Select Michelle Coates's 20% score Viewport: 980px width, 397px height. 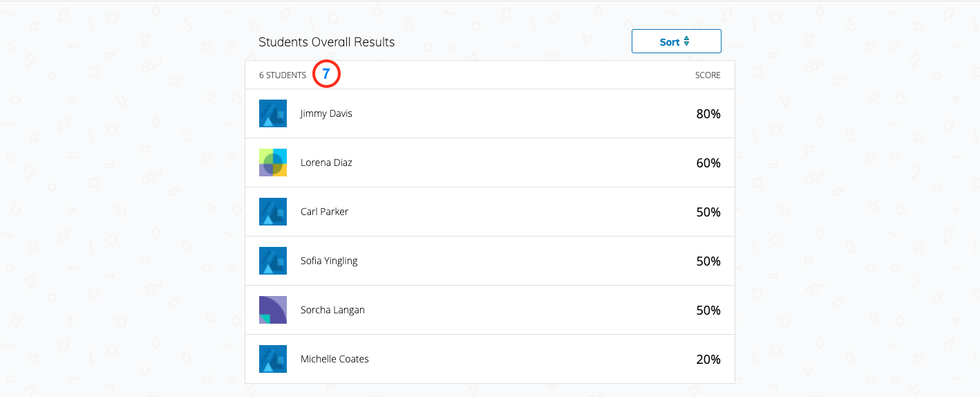708,360
